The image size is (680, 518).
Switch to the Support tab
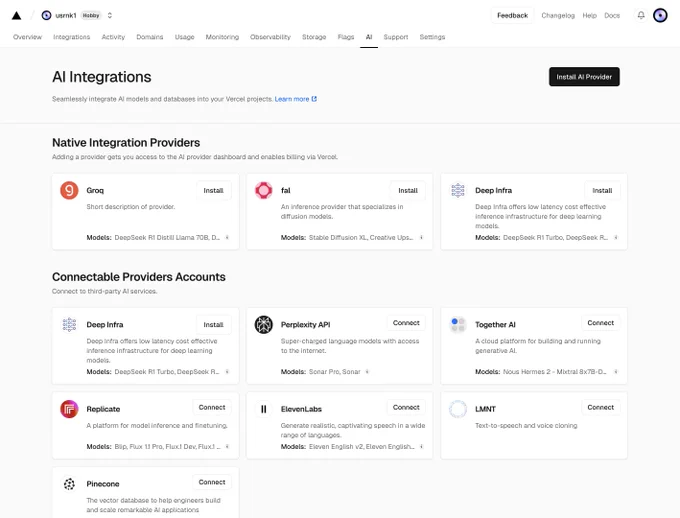tap(396, 37)
